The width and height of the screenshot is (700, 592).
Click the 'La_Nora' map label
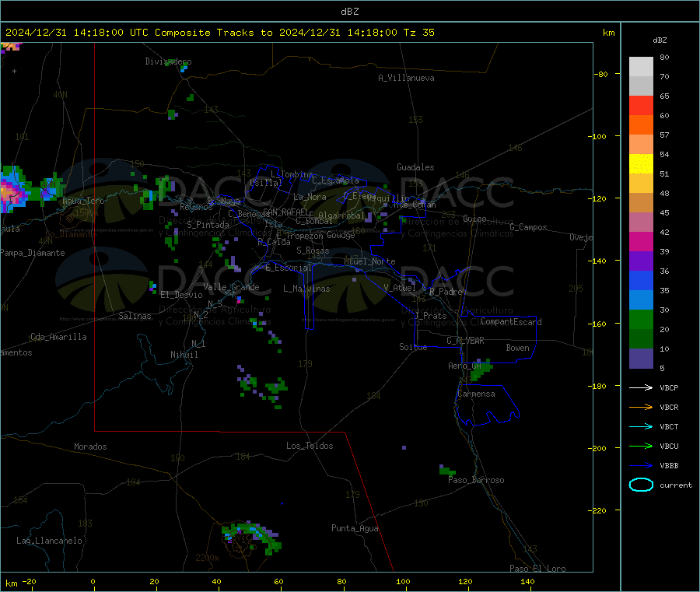(310, 197)
